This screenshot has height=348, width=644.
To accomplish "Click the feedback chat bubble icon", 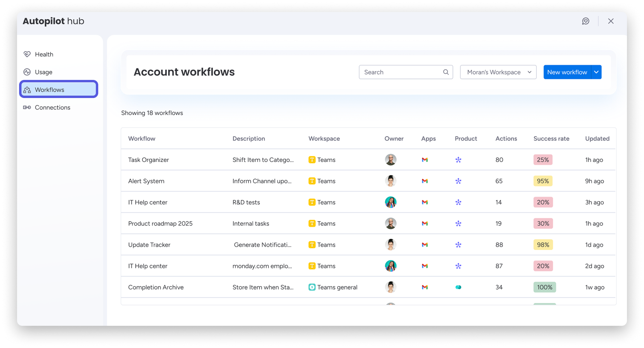I will (586, 21).
